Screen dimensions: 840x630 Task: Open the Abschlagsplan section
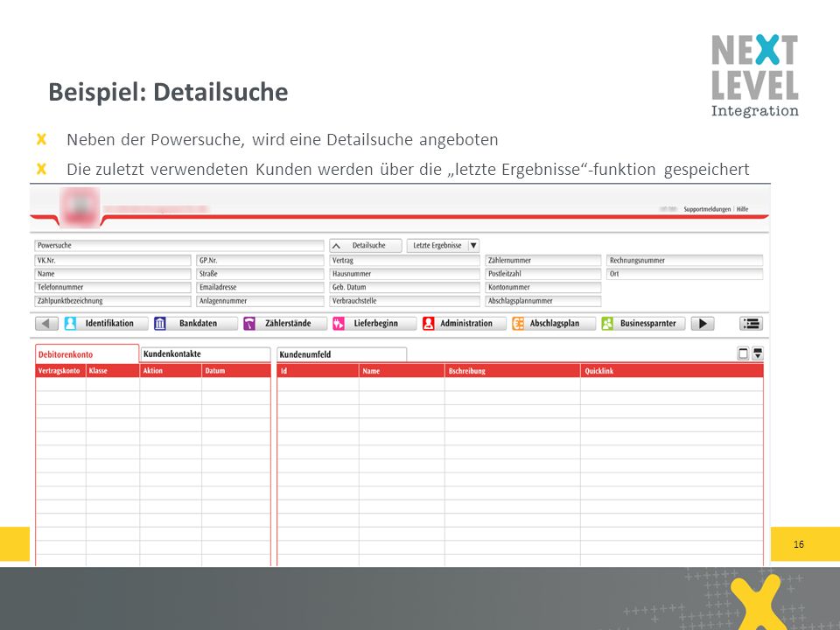pyautogui.click(x=553, y=324)
